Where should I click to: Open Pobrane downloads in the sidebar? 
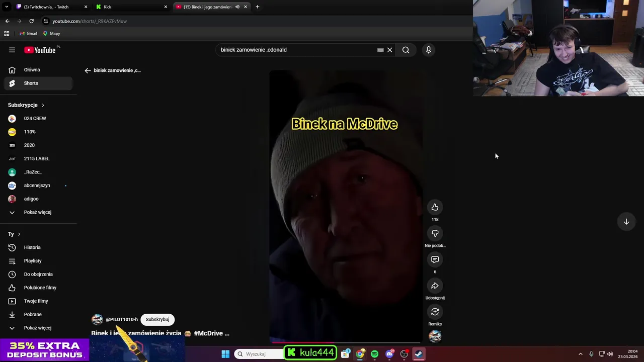coord(38,314)
